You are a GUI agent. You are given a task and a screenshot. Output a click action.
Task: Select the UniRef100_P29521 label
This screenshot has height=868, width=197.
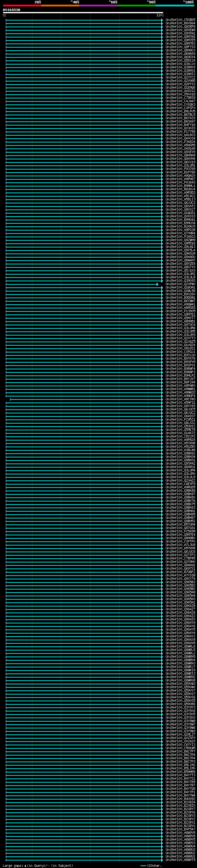[180, 420]
